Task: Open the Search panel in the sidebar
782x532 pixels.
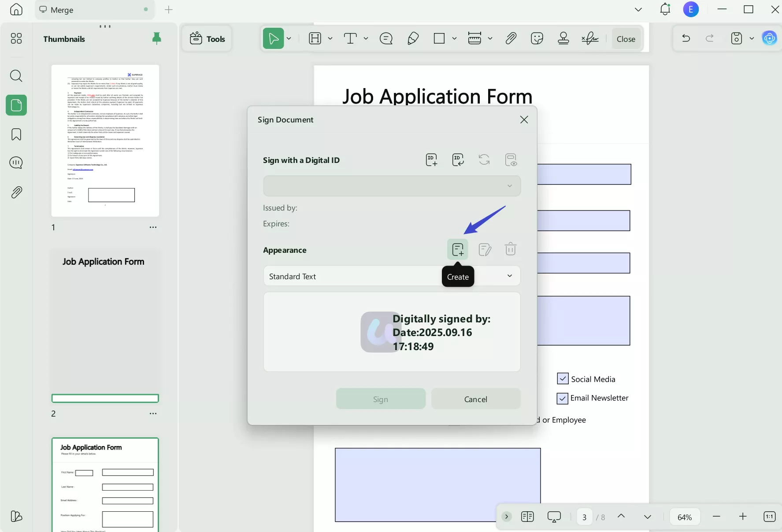Action: click(x=16, y=76)
